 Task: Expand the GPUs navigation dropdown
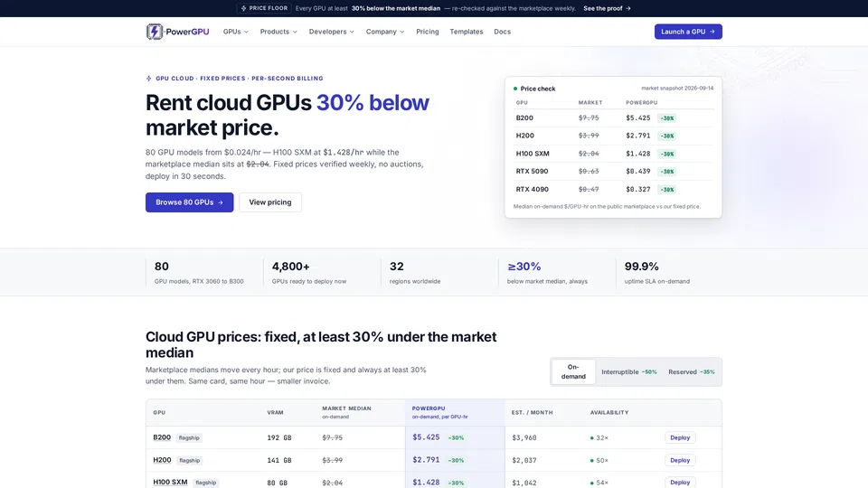tap(236, 32)
